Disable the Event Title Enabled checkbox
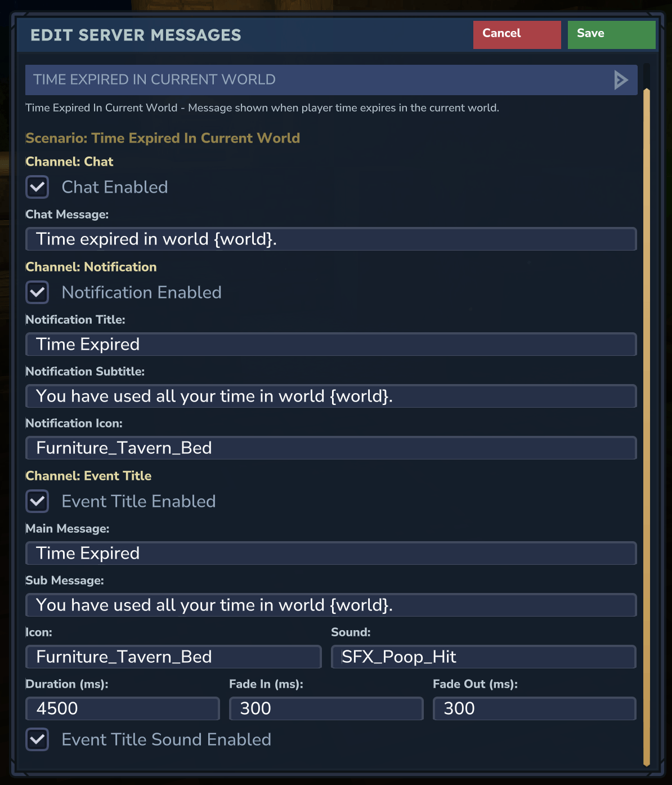 click(38, 501)
